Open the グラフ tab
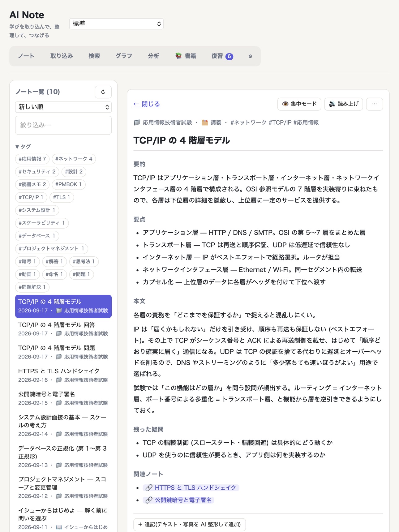Image resolution: width=399 pixels, height=532 pixels. coord(124,56)
